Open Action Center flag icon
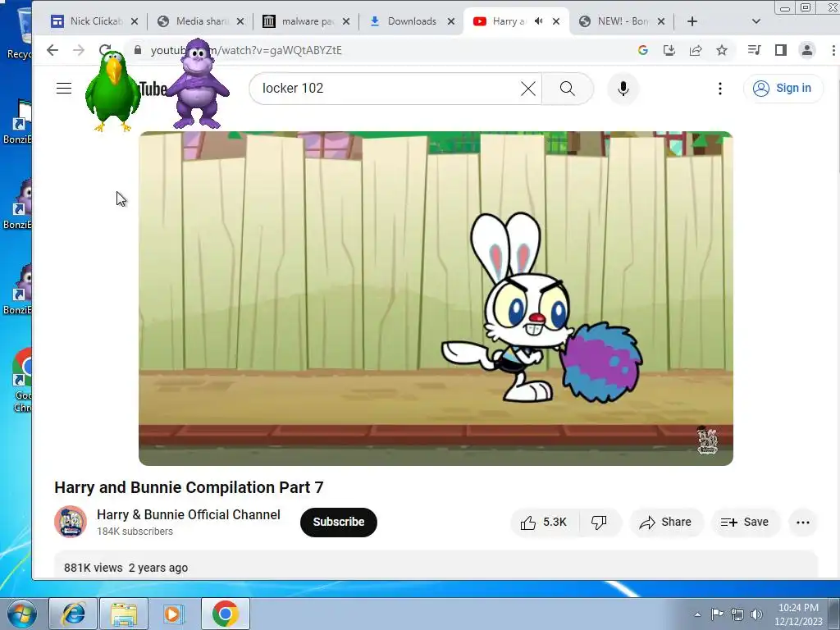The image size is (840, 630). tap(717, 614)
